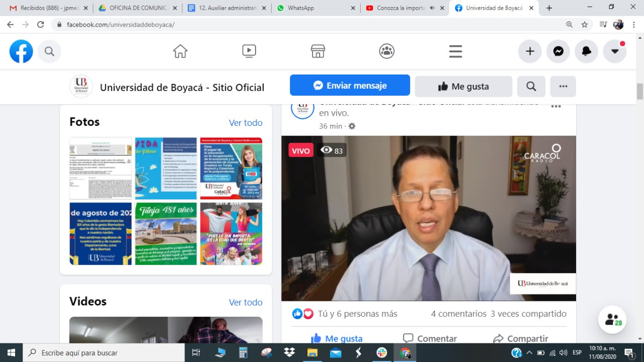Open the Facebook Watch video icon
Image resolution: width=644 pixels, height=362 pixels.
tap(249, 51)
